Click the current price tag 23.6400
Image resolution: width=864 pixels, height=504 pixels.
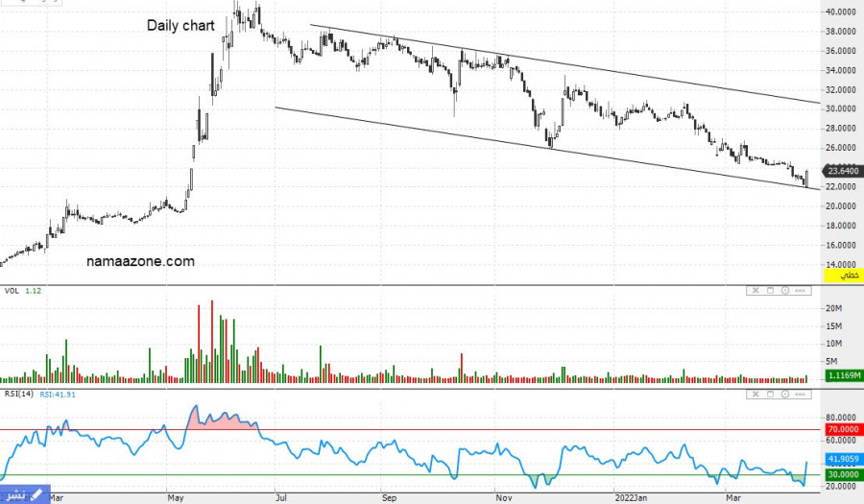tap(842, 174)
